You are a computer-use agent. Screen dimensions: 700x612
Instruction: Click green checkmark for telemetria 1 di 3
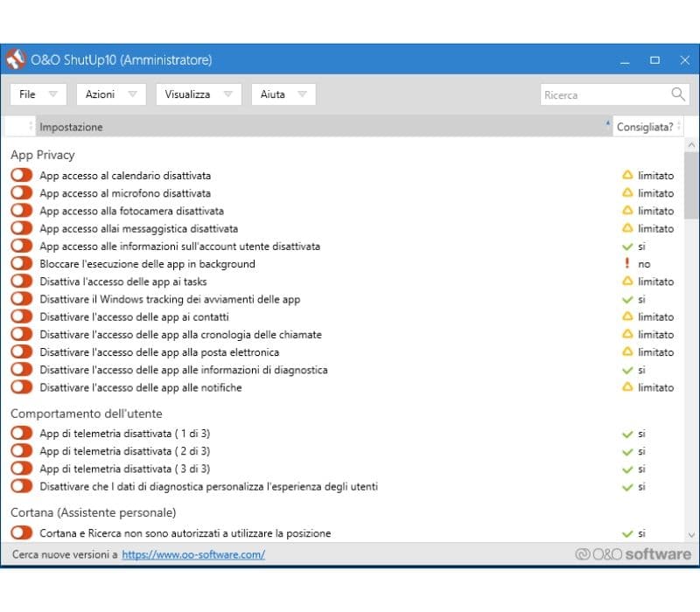(x=627, y=434)
